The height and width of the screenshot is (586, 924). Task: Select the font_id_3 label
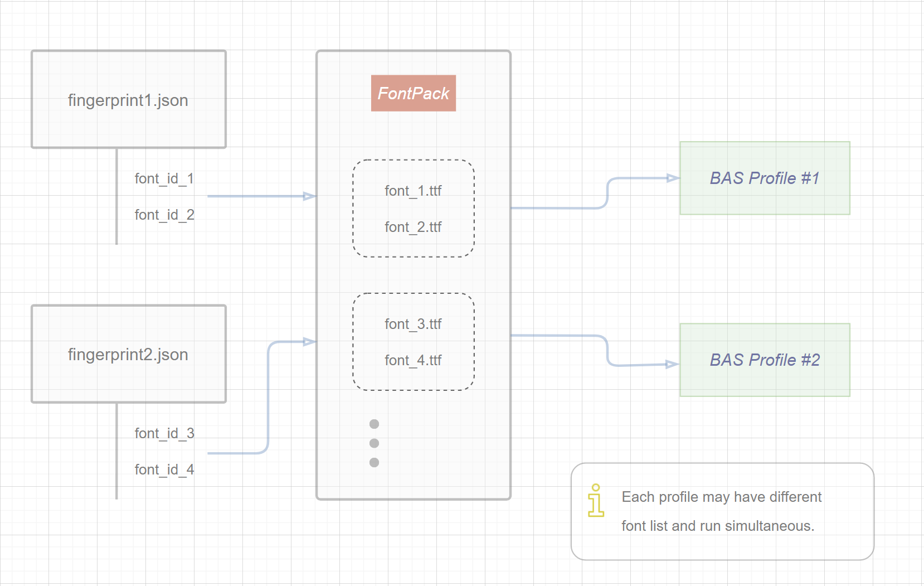click(x=164, y=433)
